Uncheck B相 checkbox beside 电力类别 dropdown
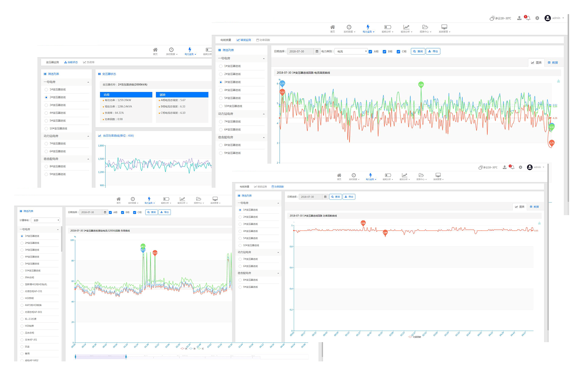Image resolution: width=588 pixels, height=374 pixels. pos(384,51)
